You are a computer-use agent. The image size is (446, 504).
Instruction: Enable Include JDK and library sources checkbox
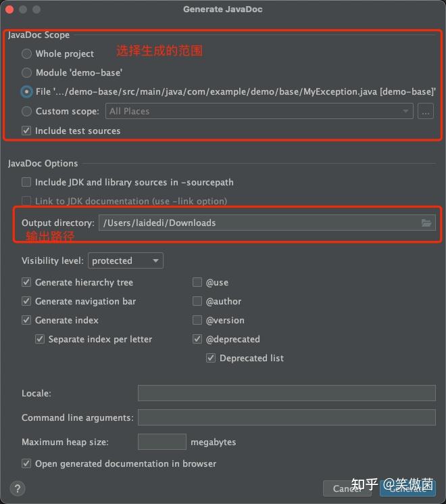point(26,182)
